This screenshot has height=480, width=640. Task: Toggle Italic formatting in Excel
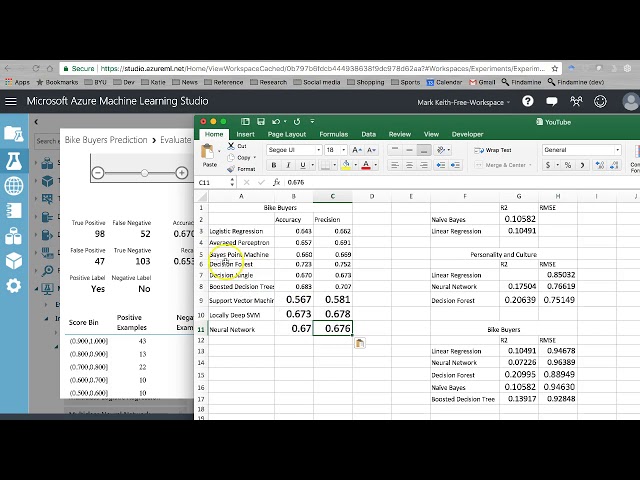pyautogui.click(x=288, y=165)
